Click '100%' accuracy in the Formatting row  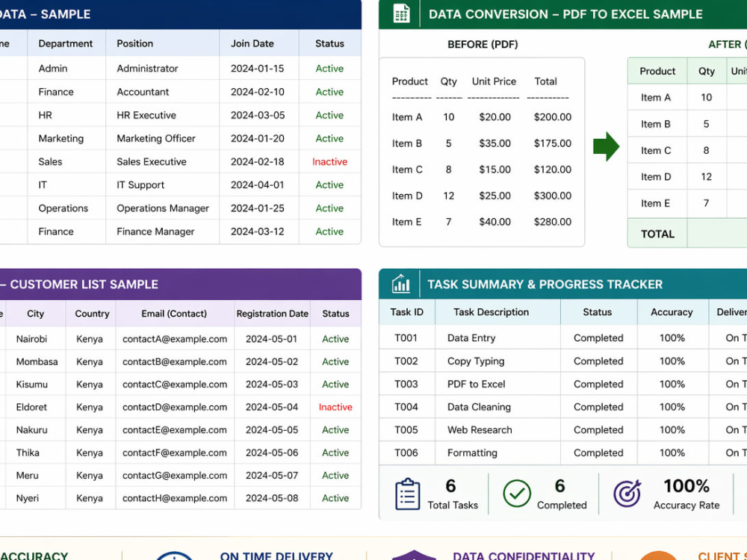(672, 452)
